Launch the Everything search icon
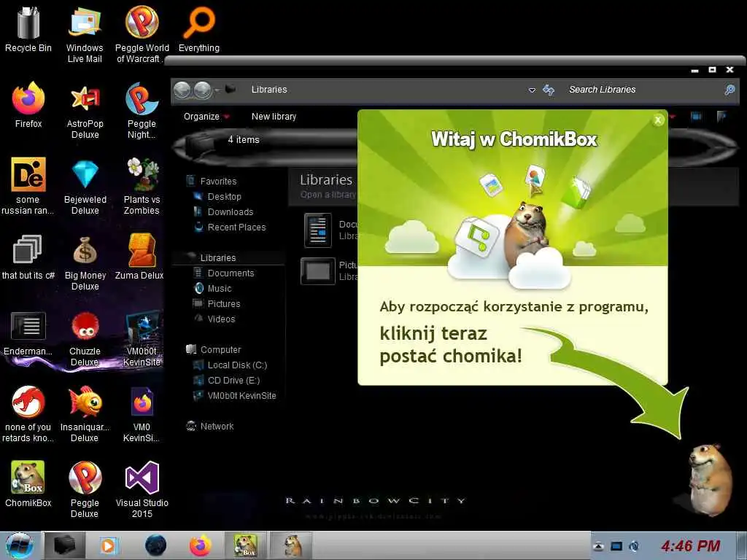Image resolution: width=747 pixels, height=560 pixels. click(x=199, y=28)
